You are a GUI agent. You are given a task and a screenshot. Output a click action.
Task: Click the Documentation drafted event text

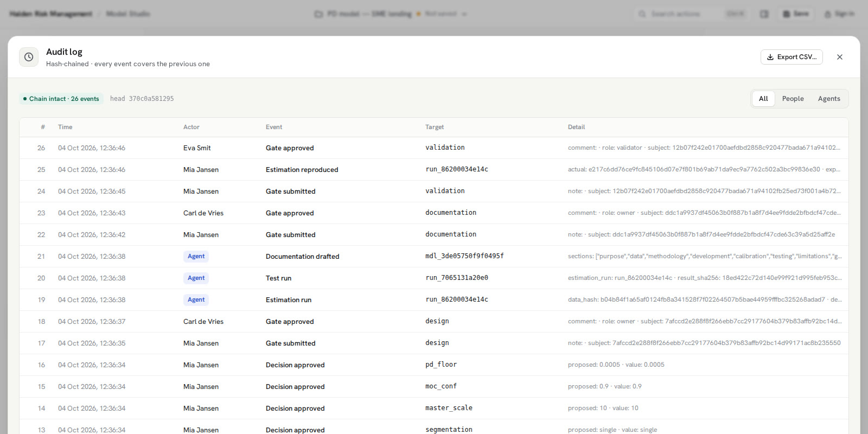click(302, 257)
